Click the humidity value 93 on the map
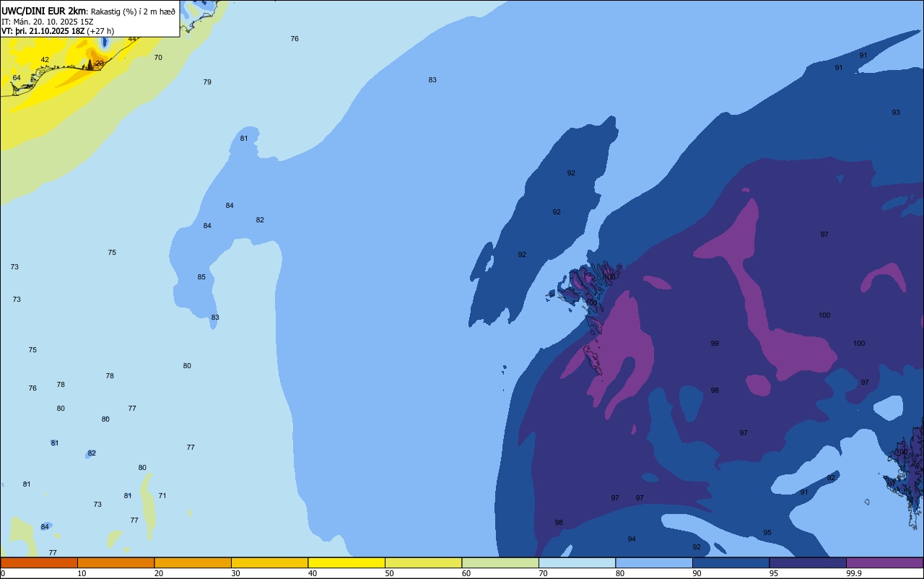The image size is (924, 579). [896, 113]
